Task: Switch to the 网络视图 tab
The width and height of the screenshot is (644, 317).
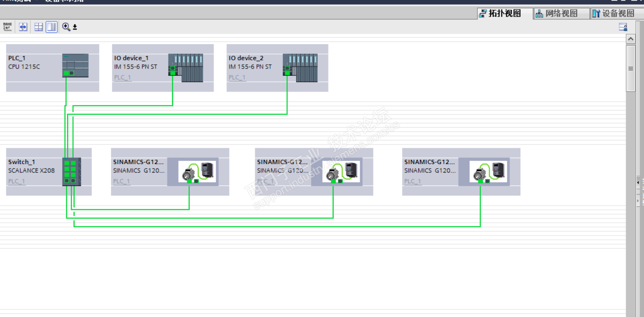Action: tap(562, 13)
